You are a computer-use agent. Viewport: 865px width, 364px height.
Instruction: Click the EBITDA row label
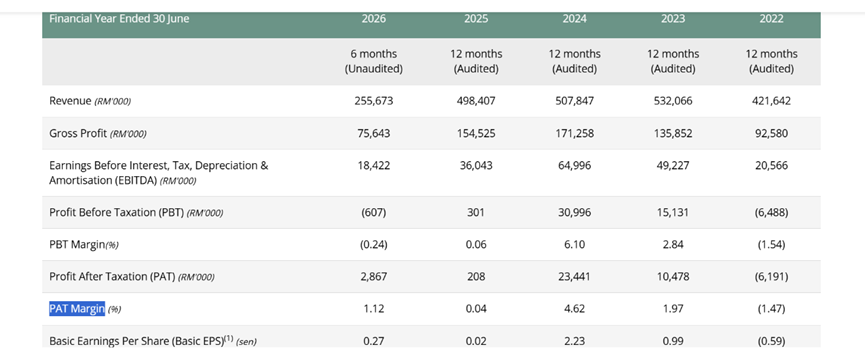click(159, 173)
